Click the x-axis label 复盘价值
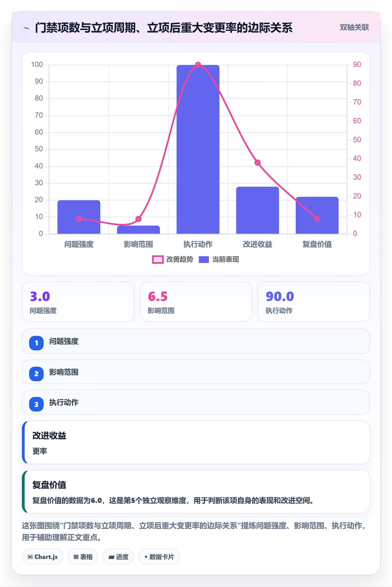Viewport: 392px width, 587px height. 317,244
